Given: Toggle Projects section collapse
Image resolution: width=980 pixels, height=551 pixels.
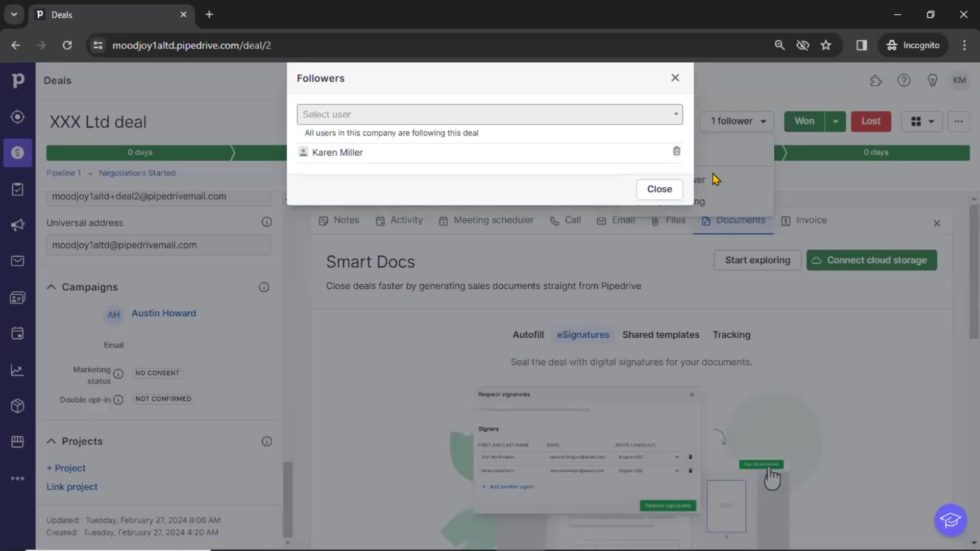Looking at the screenshot, I should click(52, 441).
